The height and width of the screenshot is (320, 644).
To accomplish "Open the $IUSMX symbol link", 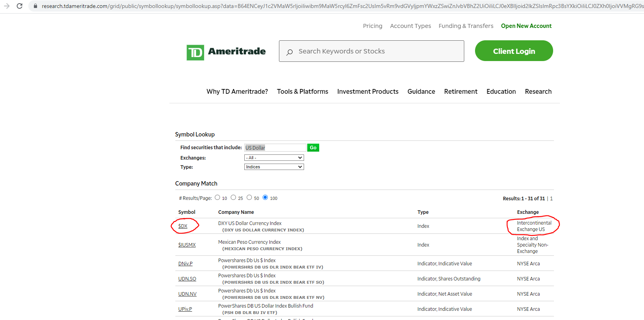I will point(187,245).
